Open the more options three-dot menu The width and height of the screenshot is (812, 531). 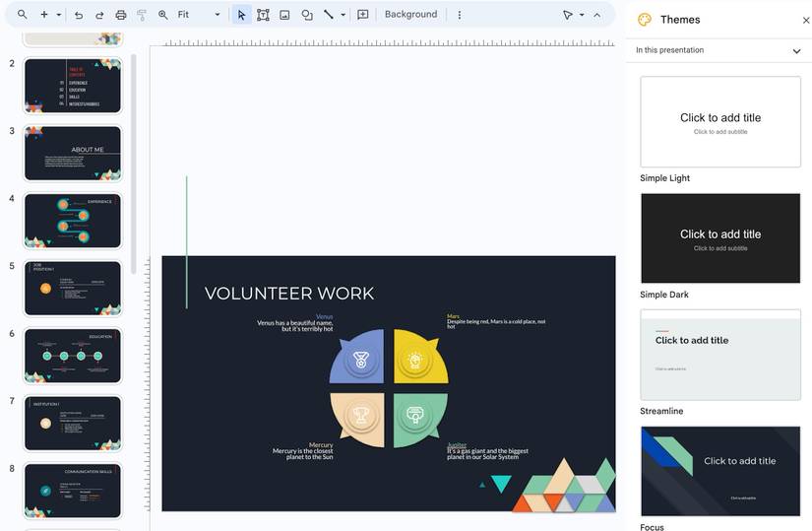pyautogui.click(x=459, y=15)
